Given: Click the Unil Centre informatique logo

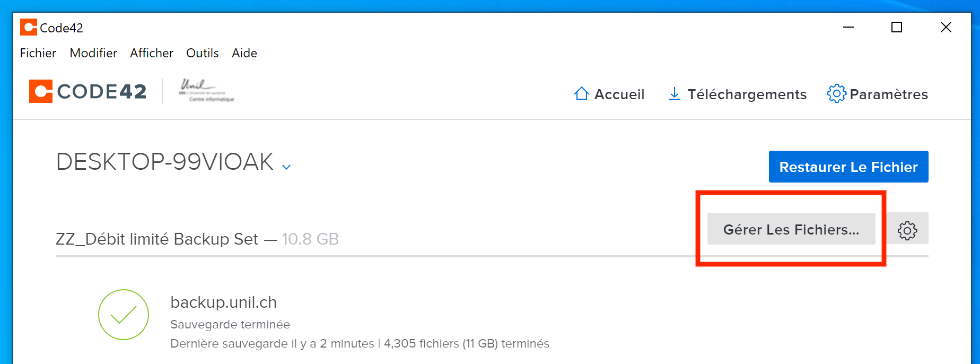Looking at the screenshot, I should (x=206, y=91).
